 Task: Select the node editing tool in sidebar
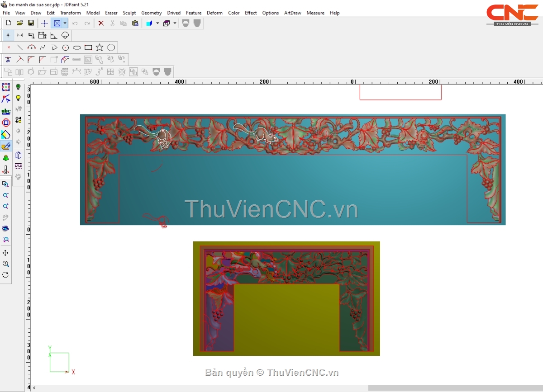point(6,99)
